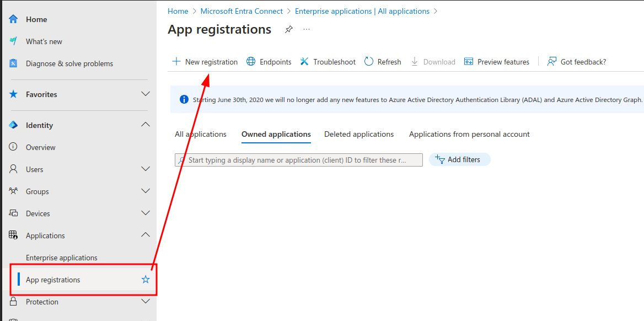Click the Identity label in sidebar

(40, 125)
